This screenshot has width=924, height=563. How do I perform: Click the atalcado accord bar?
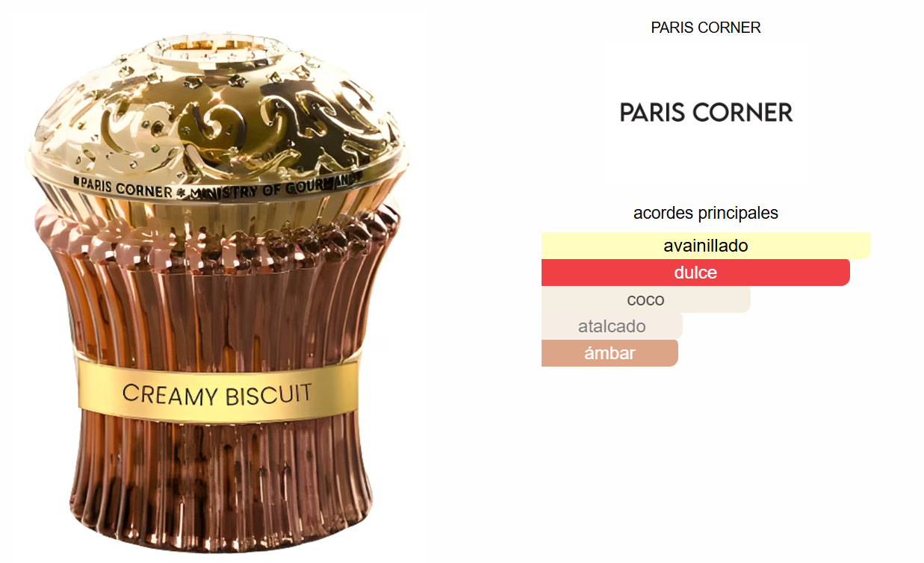pos(612,326)
